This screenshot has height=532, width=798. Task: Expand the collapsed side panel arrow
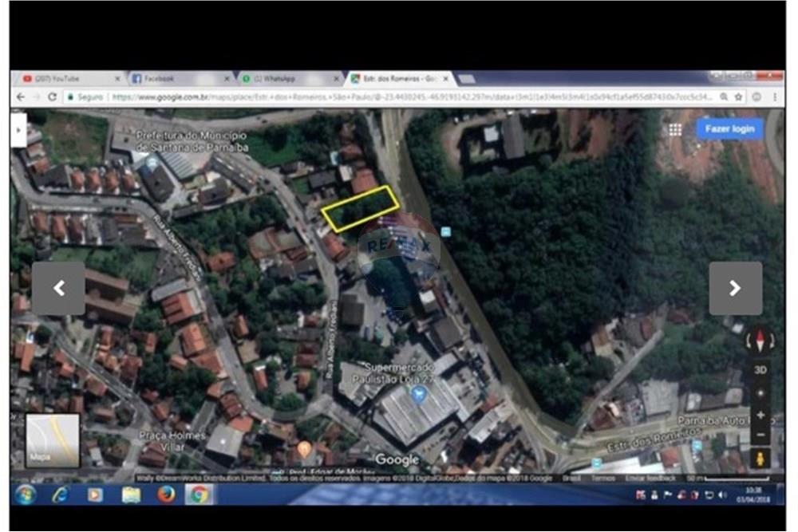(18, 129)
